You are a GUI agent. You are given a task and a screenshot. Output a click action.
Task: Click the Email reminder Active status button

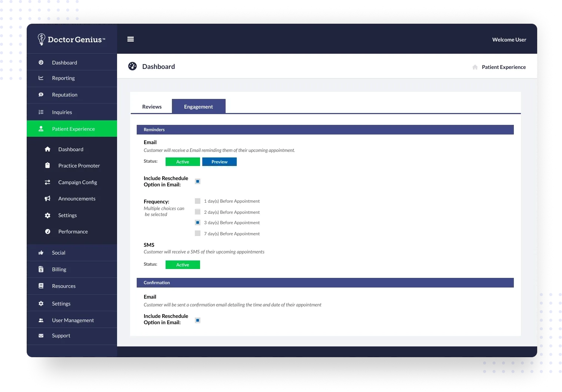click(x=183, y=162)
